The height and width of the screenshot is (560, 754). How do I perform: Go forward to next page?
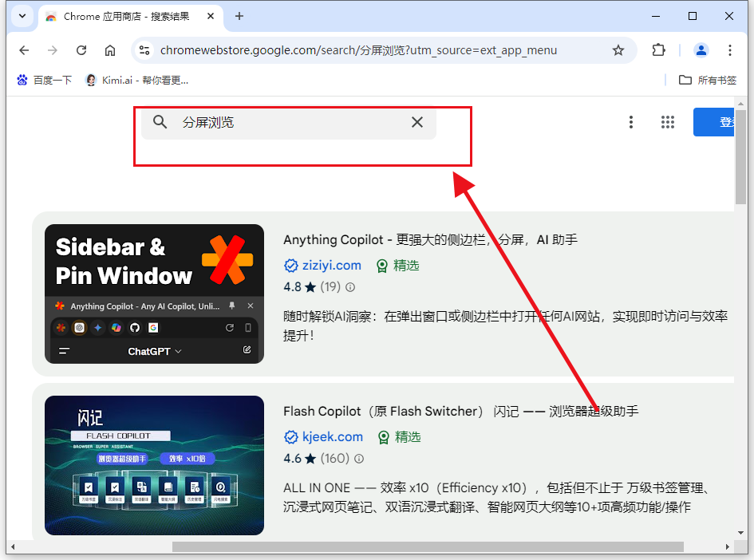tap(53, 50)
